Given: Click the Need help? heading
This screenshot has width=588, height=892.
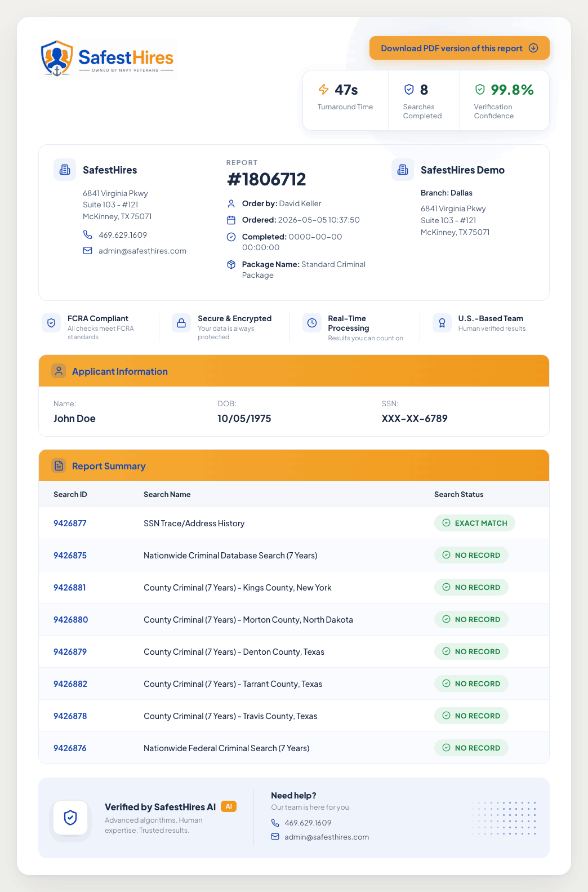Looking at the screenshot, I should 293,796.
